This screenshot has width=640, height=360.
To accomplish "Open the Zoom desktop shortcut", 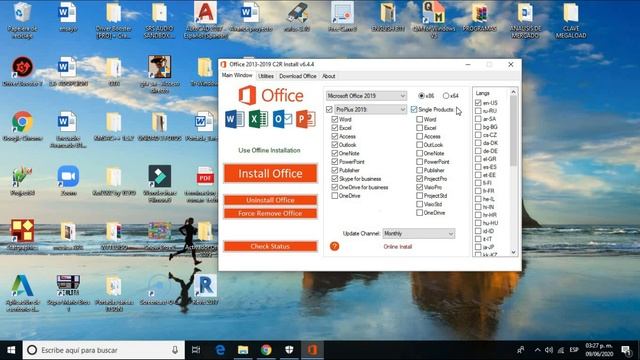I will point(68,180).
